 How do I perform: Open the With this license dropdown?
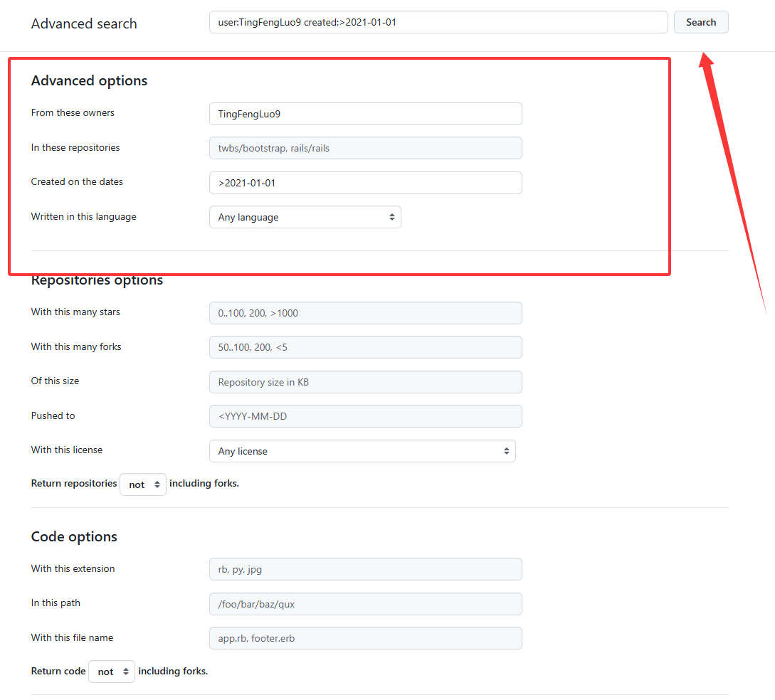coord(362,451)
